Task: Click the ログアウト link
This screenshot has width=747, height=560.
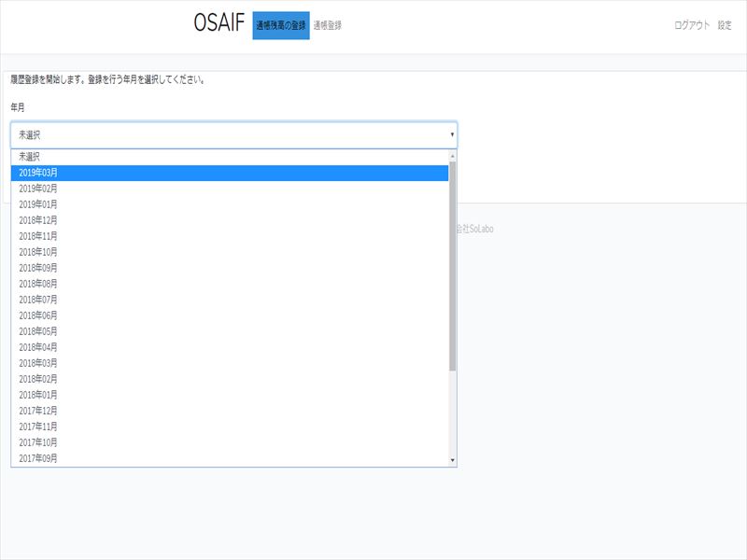Action: [692, 25]
